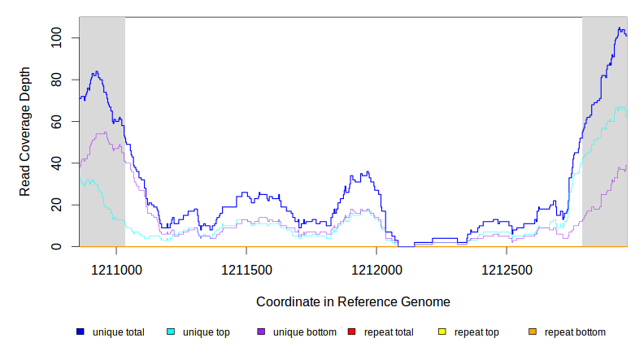The image size is (644, 351).
Task: Click the 'Coordinate in Reference Genome' x-axis title
Action: click(x=353, y=301)
